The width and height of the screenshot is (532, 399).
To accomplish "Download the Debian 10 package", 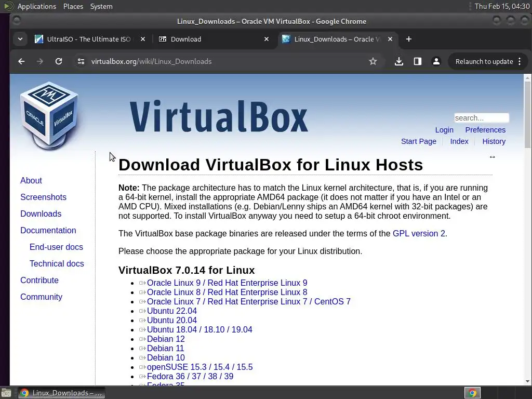I will tap(166, 357).
